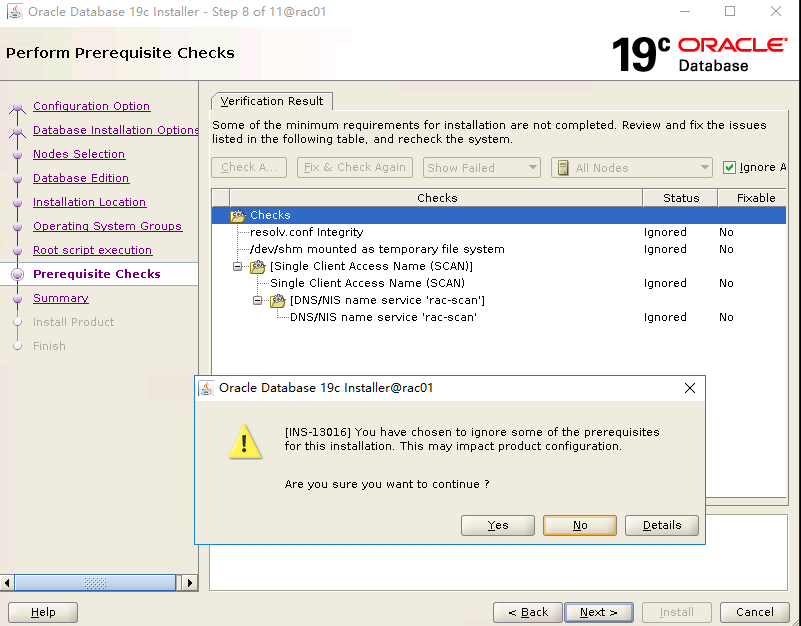Collapse the [DNS/NIS name service 'rac-scan'] node

257,300
